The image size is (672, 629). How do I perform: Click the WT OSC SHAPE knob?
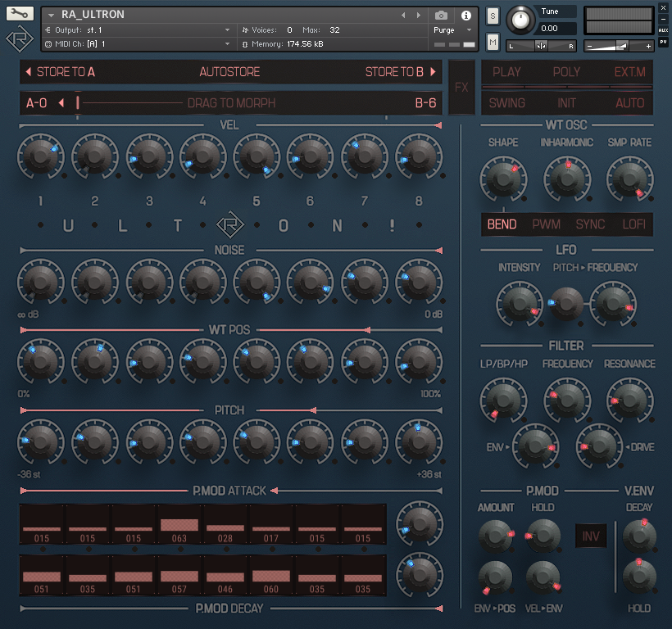(x=503, y=179)
